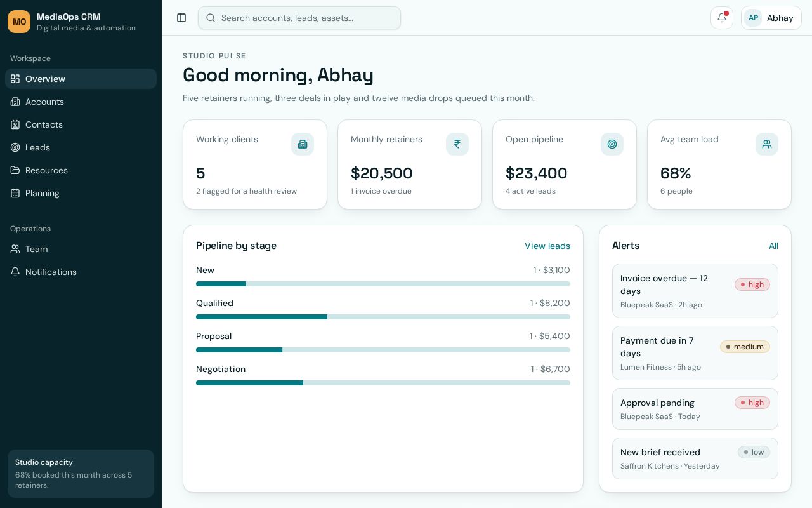Click the 68% team load value
The image size is (812, 508).
[676, 173]
